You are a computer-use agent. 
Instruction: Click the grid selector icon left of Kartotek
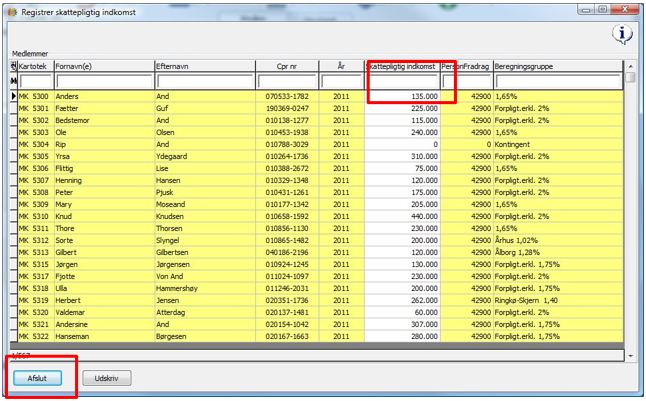tap(14, 66)
